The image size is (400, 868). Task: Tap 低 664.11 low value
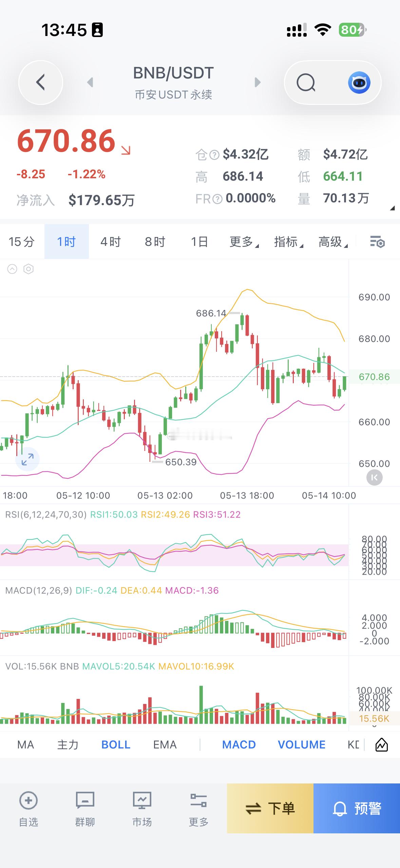tap(343, 177)
